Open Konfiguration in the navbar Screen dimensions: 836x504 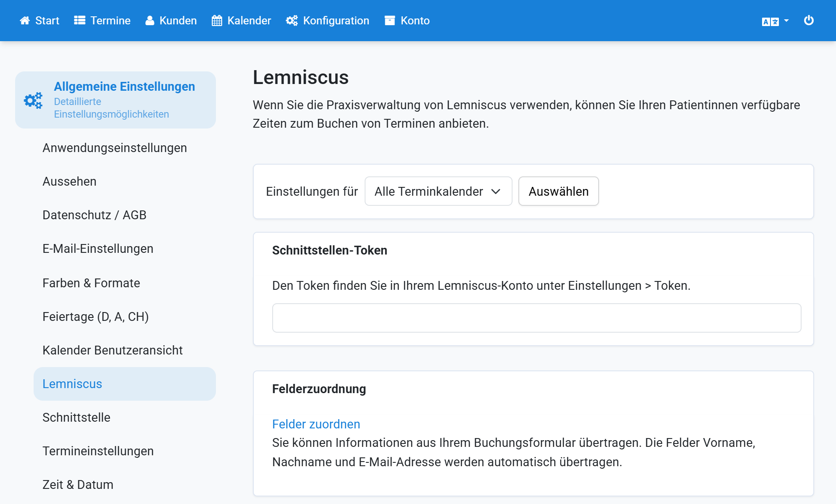click(x=328, y=21)
